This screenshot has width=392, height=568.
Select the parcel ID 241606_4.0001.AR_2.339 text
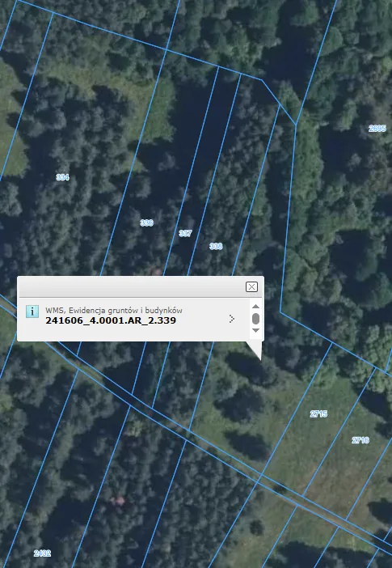[111, 320]
